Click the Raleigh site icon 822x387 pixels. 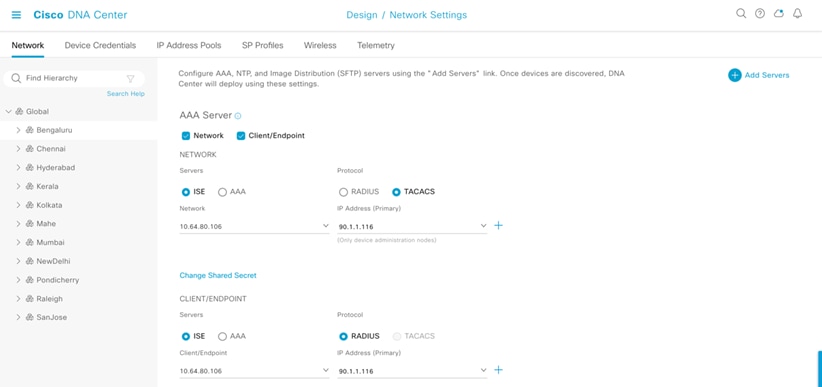[x=30, y=299]
